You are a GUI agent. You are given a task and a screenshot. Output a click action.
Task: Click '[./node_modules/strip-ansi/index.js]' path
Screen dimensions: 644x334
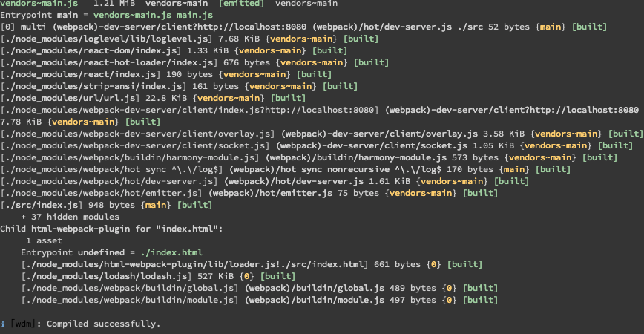coord(93,86)
